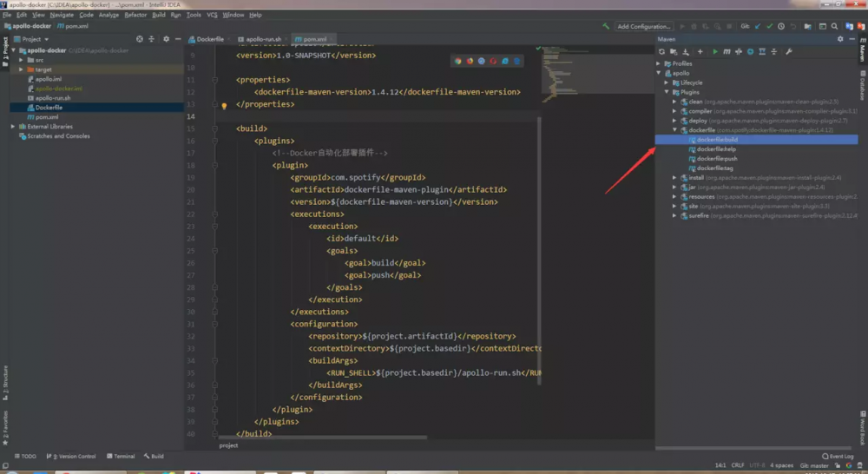
Task: Toggle Maven skip tests mode icon
Action: click(751, 52)
